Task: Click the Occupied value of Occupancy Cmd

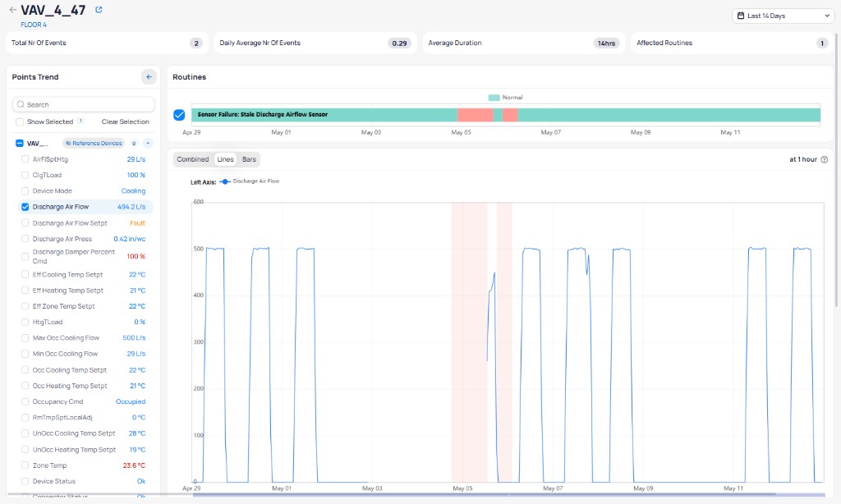Action: 131,401
